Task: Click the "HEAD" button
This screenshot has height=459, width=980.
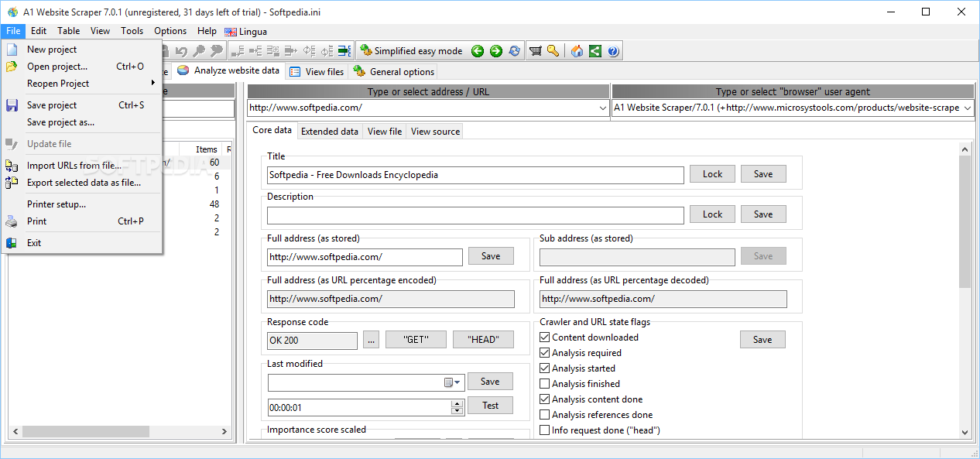Action: pos(484,340)
